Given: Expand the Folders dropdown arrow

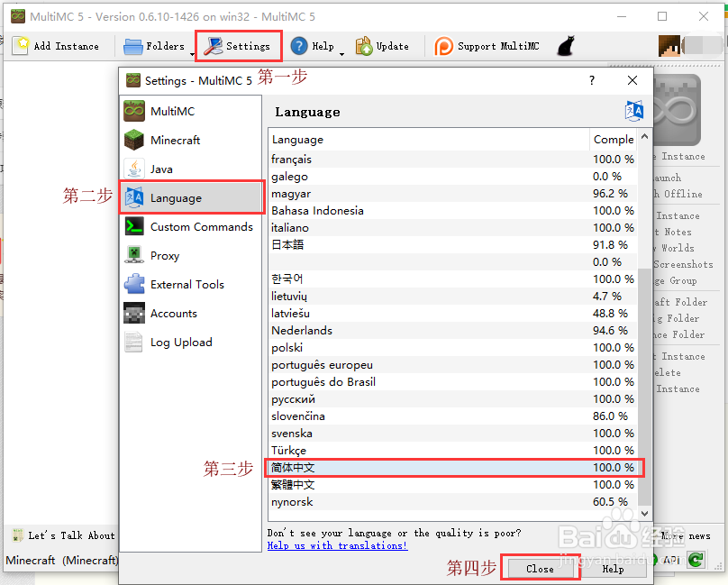Looking at the screenshot, I should 192,54.
